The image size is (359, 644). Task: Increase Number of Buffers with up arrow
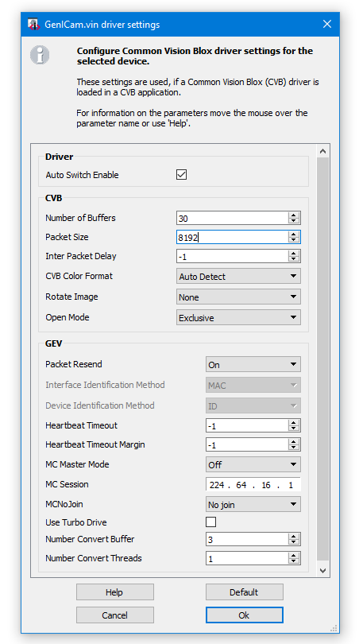pyautogui.click(x=293, y=215)
